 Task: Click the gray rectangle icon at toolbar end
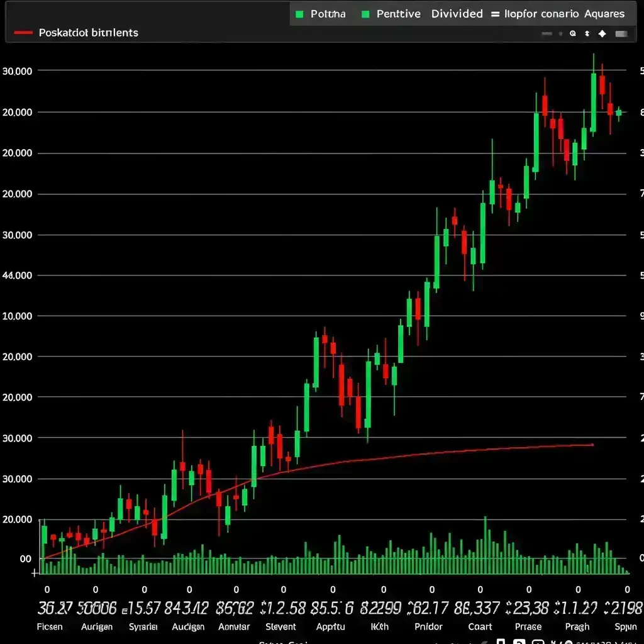pyautogui.click(x=621, y=34)
